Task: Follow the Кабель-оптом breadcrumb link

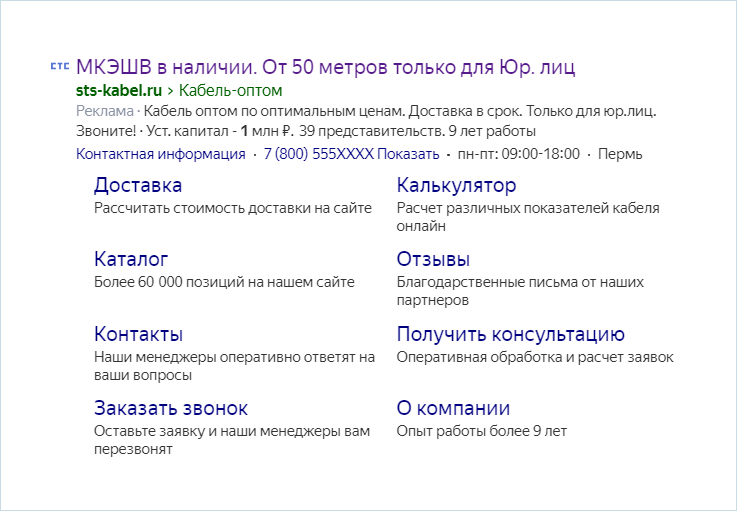Action: pos(230,90)
